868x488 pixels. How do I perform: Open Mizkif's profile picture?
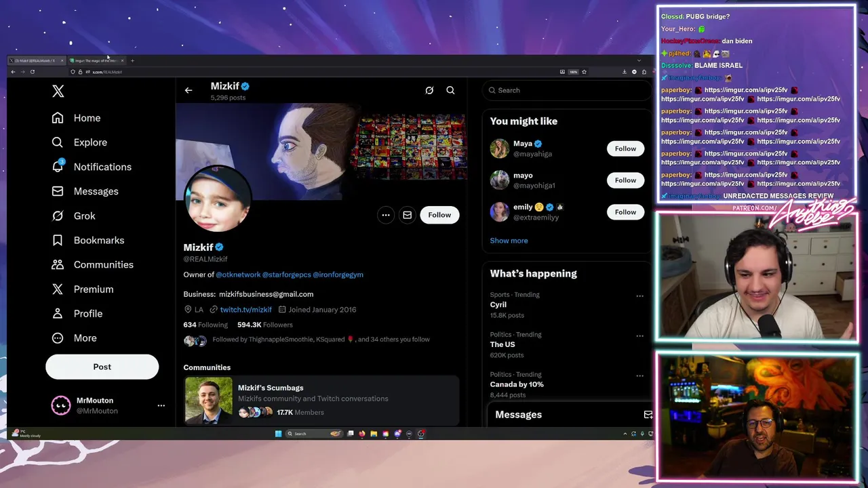[x=217, y=198]
